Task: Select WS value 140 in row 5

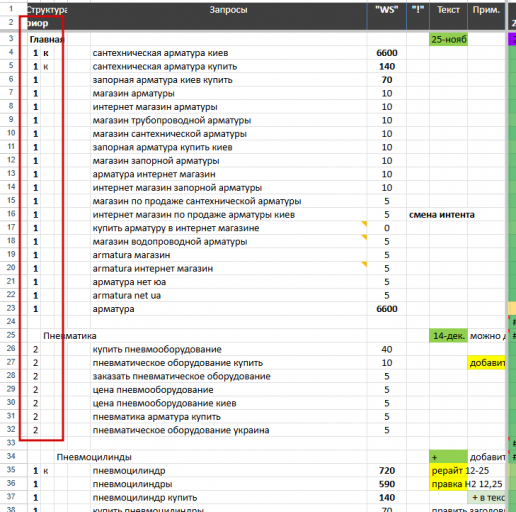Action: pos(387,67)
